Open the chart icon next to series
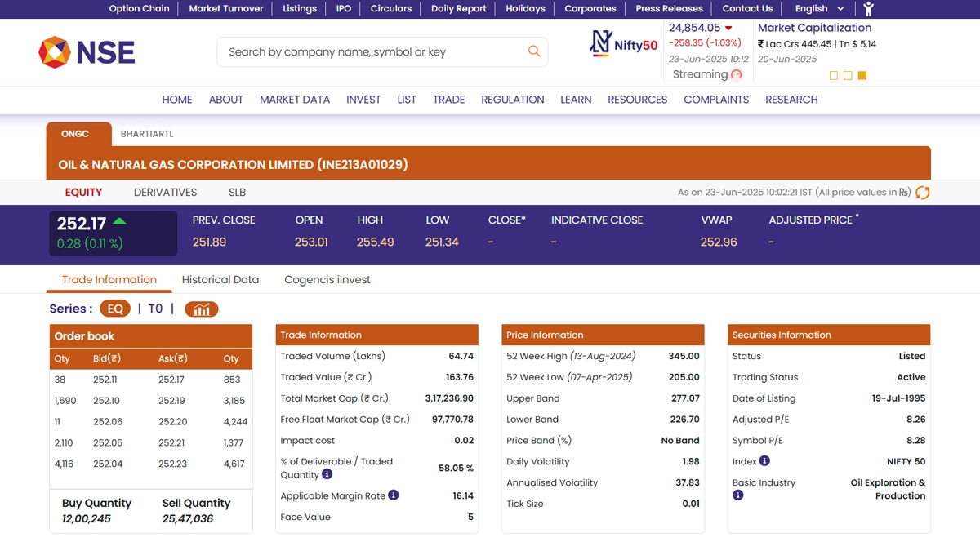Screen dimensions: 980x551 click(201, 309)
